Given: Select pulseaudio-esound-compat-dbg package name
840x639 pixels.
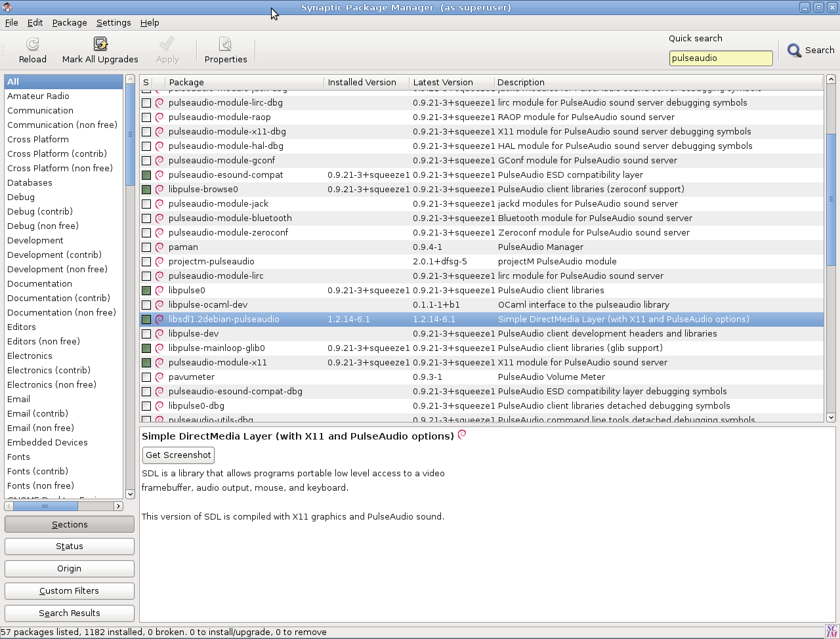Looking at the screenshot, I should [236, 392].
